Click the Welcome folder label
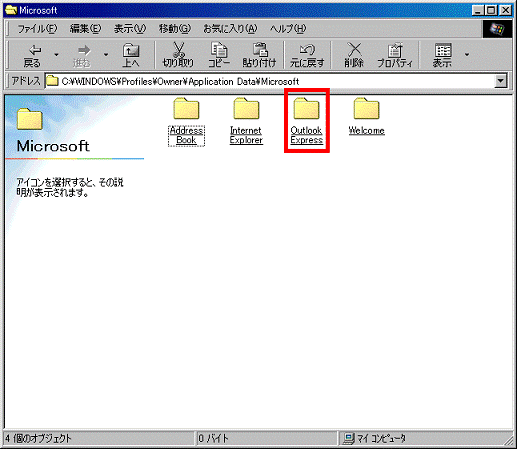This screenshot has height=449, width=517. pyautogui.click(x=366, y=131)
